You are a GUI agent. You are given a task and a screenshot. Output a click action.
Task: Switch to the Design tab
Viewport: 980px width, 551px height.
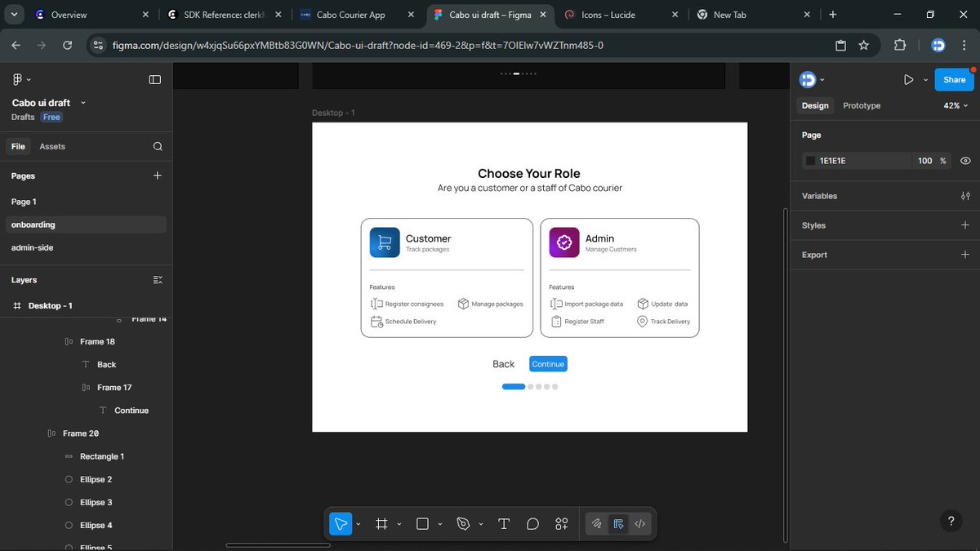click(x=815, y=105)
